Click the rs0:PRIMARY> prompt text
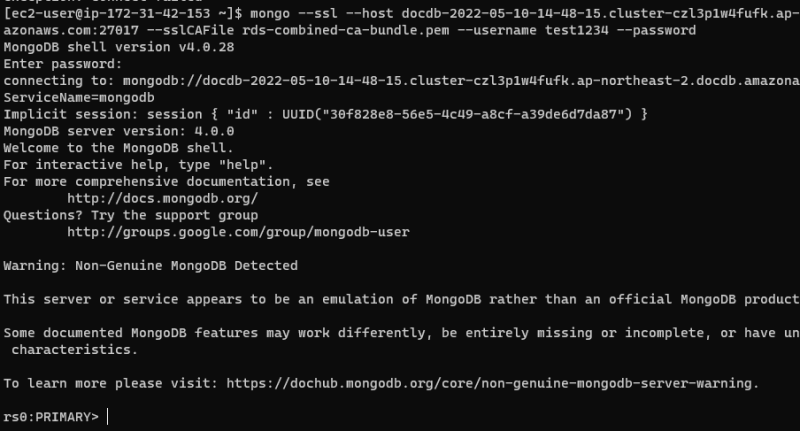 pyautogui.click(x=51, y=416)
